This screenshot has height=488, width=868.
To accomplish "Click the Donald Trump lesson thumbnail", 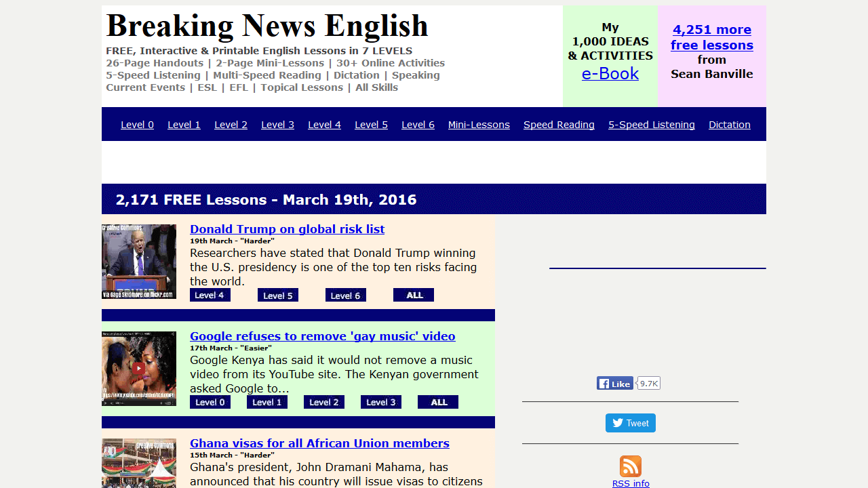I will point(139,262).
